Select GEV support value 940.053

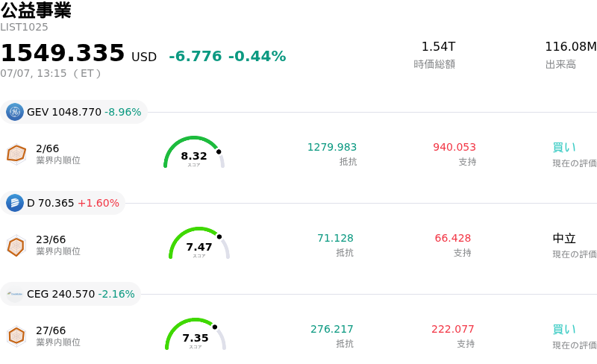click(454, 147)
